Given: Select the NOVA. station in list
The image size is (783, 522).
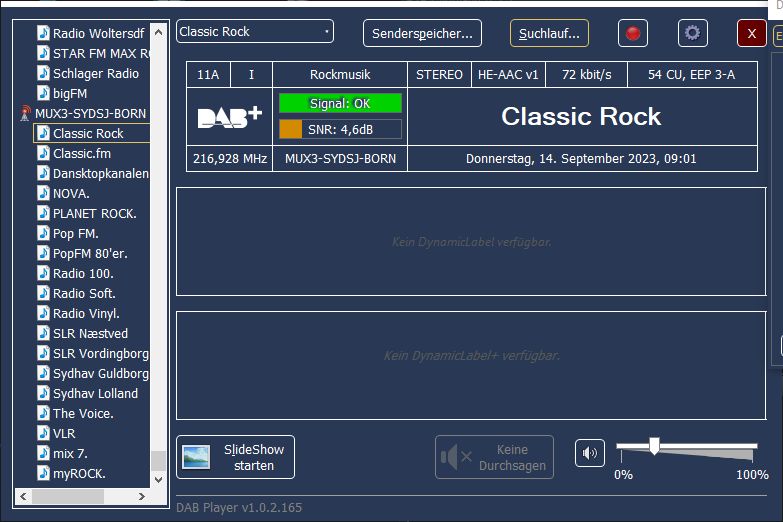Looking at the screenshot, I should [x=71, y=193].
